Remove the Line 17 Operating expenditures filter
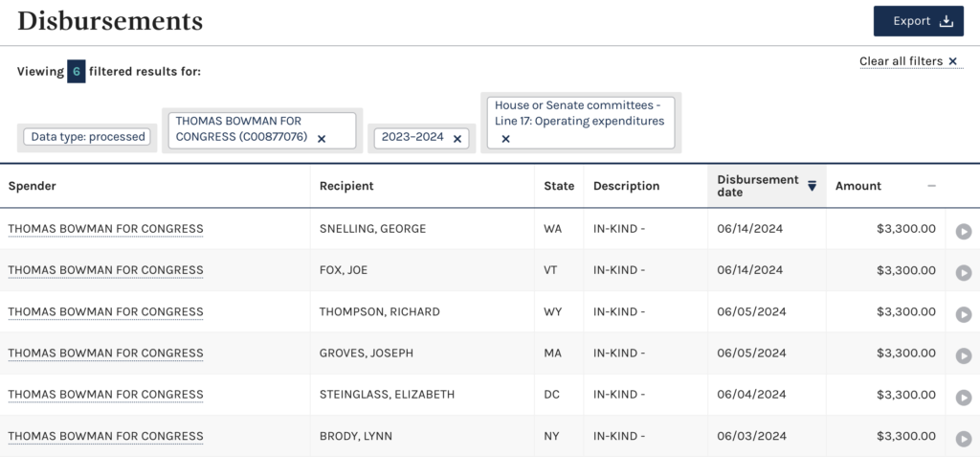The image size is (980, 457). (505, 139)
